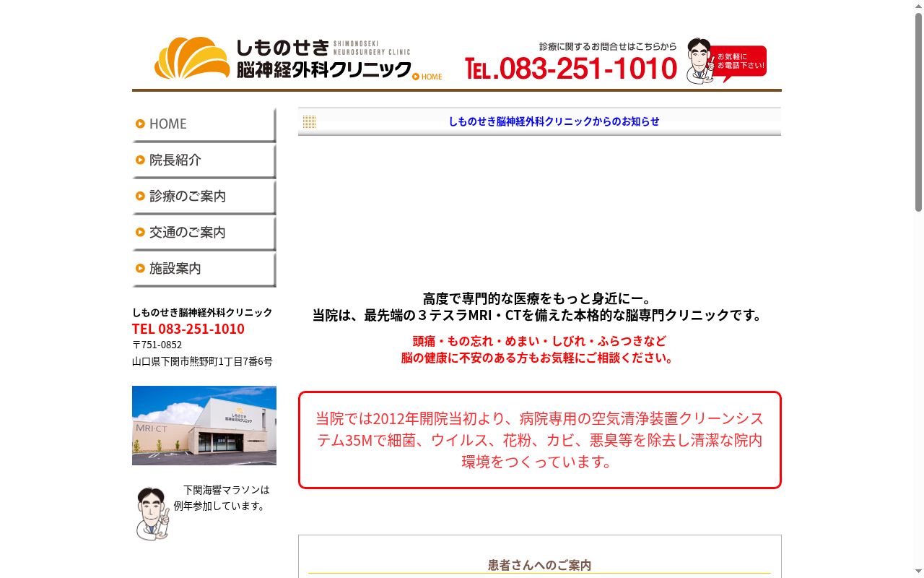This screenshot has height=578, width=924.
Task: Click the doctor cartoon in the header
Action: 699,61
